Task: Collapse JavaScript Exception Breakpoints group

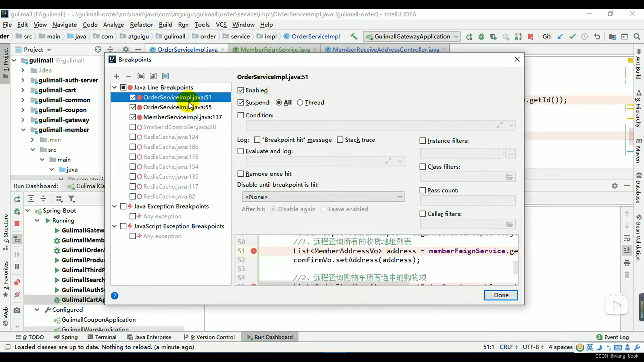Action: 114,226
